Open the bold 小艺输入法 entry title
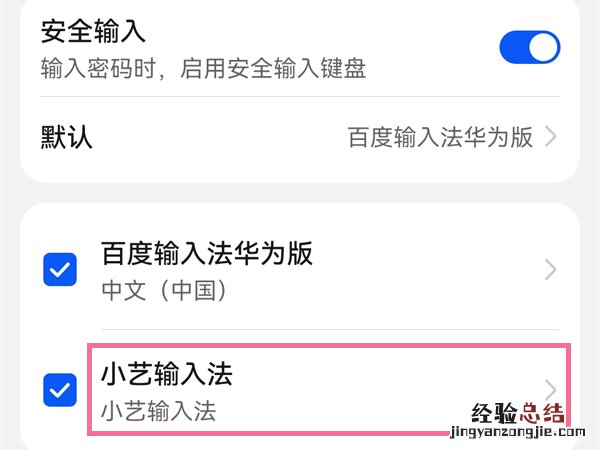Screen dimensions: 600x450 click(167, 374)
